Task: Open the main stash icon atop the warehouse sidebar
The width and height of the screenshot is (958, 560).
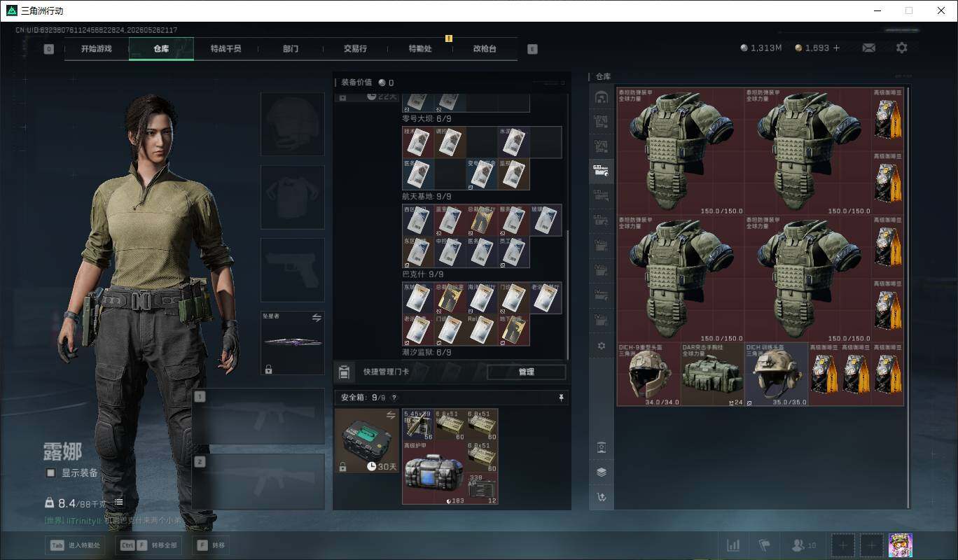Action: [601, 97]
